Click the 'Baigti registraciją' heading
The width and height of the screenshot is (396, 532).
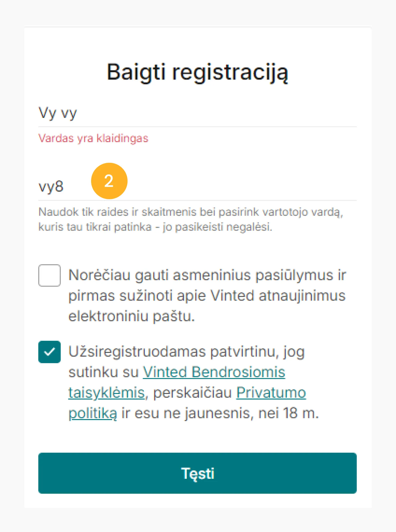click(x=198, y=72)
